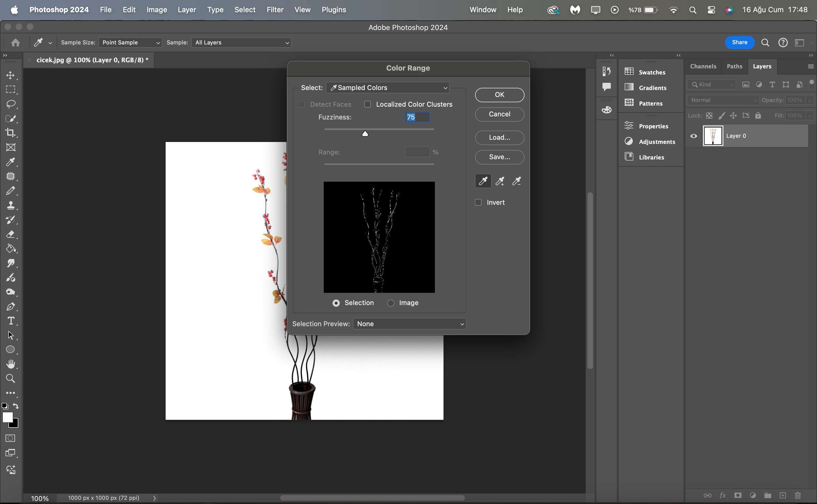This screenshot has width=817, height=504.
Task: Choose the Image preview radio button
Action: (x=391, y=303)
